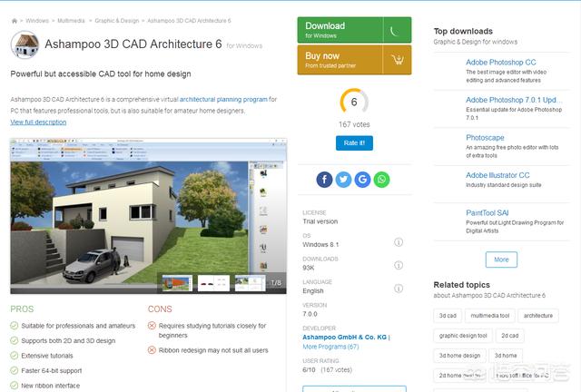The width and height of the screenshot is (581, 392).
Task: Click the download arrow icon on green button
Action: click(397, 30)
